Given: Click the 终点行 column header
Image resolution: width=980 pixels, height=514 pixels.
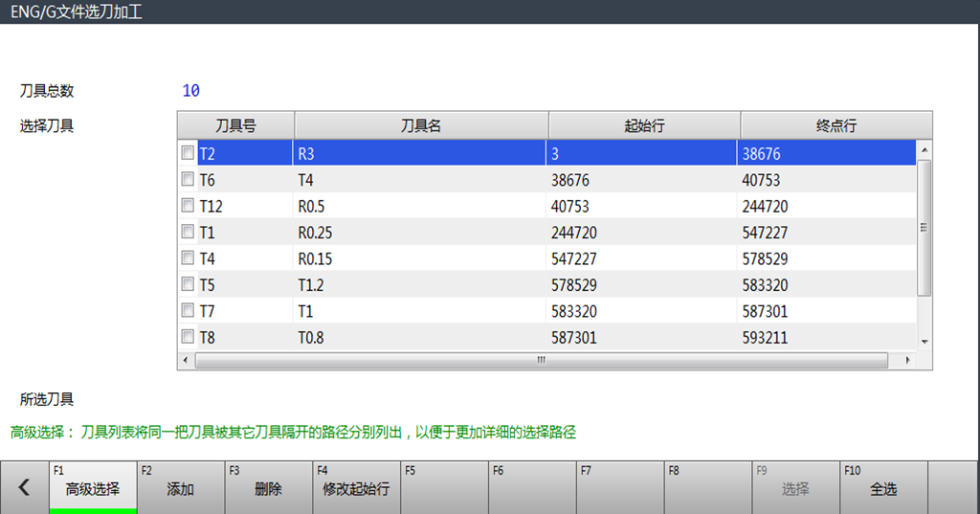Looking at the screenshot, I should tap(835, 125).
